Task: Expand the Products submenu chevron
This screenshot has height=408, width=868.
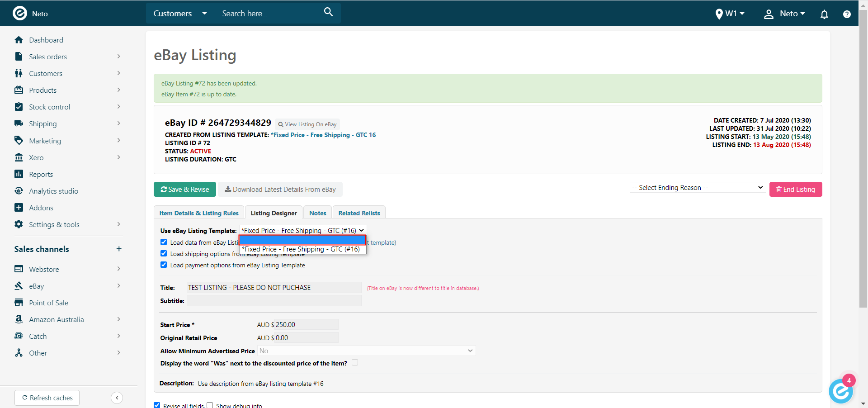Action: tap(119, 90)
